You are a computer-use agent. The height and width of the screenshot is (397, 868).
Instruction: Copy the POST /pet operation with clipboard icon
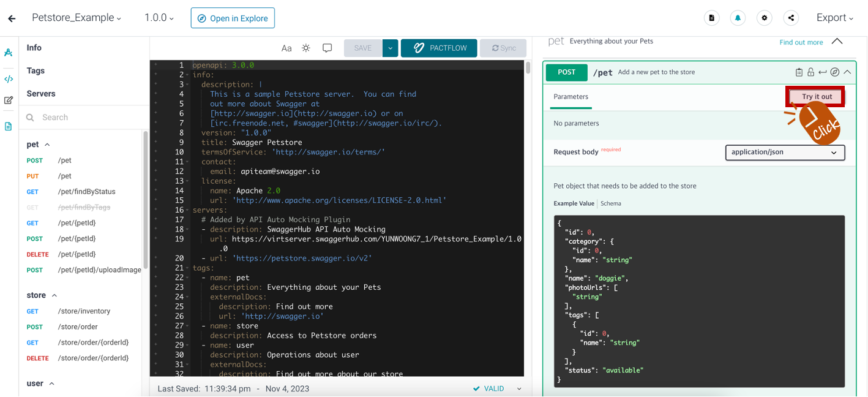799,72
